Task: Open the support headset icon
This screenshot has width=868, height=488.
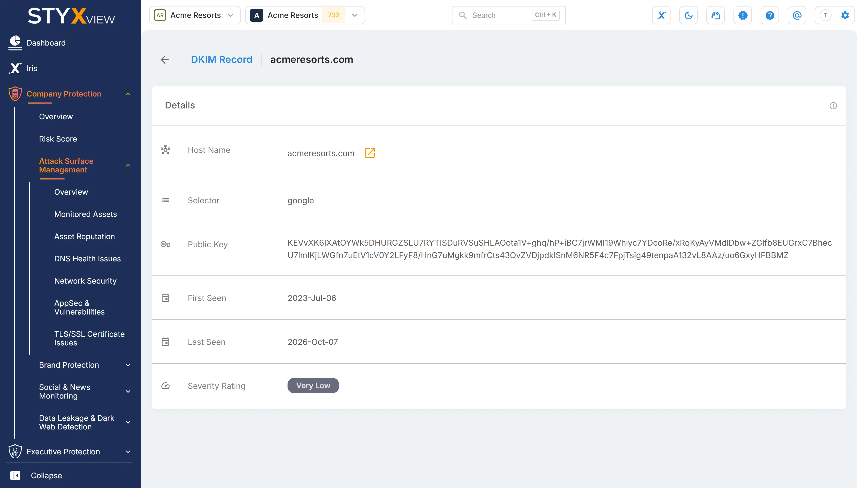Action: [x=715, y=15]
